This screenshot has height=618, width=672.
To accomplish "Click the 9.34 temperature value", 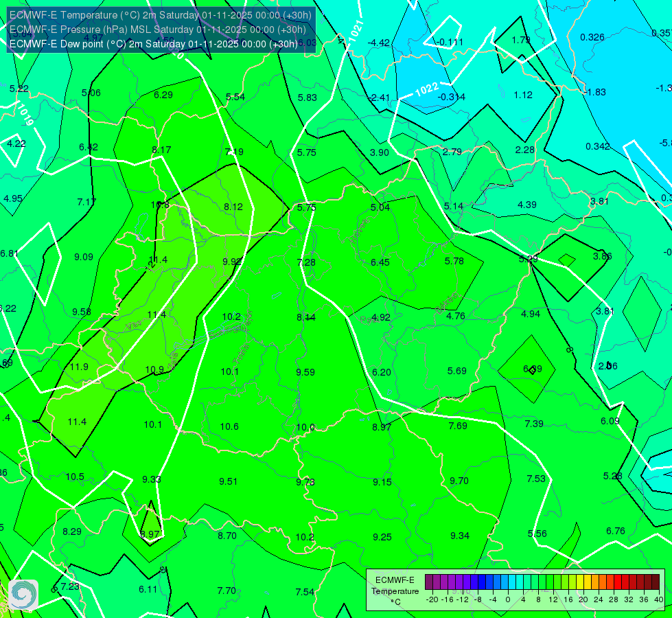I will pos(460,536).
